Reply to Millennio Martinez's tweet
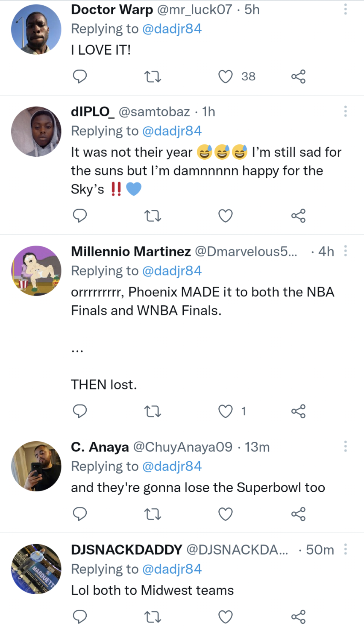 tap(80, 411)
